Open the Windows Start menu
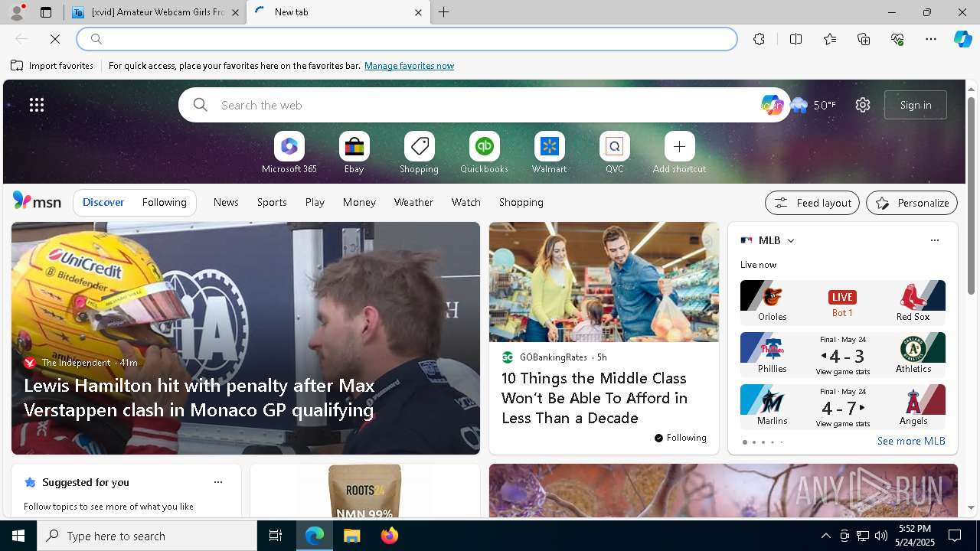This screenshot has height=551, width=980. (x=18, y=536)
